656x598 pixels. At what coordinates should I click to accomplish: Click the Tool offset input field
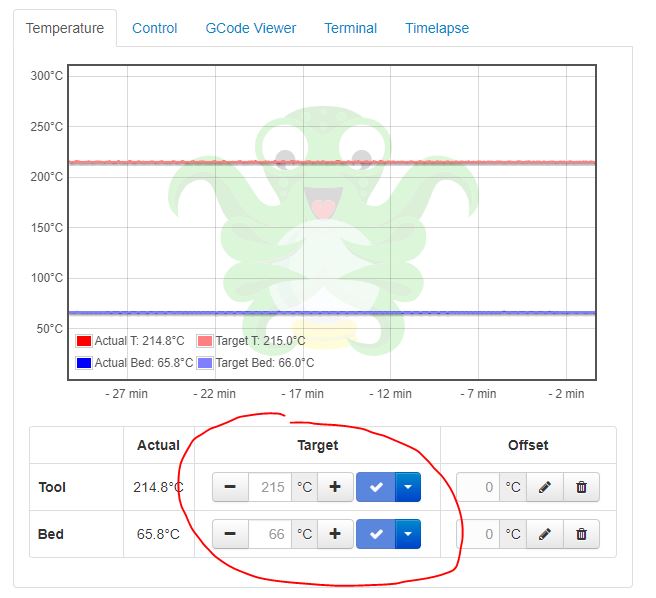tap(479, 488)
